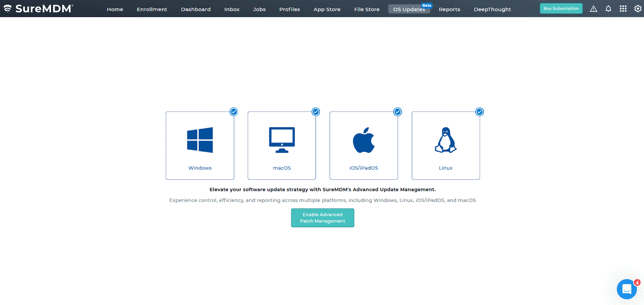The width and height of the screenshot is (644, 305).
Task: Click the Windows card label
Action: [x=200, y=168]
